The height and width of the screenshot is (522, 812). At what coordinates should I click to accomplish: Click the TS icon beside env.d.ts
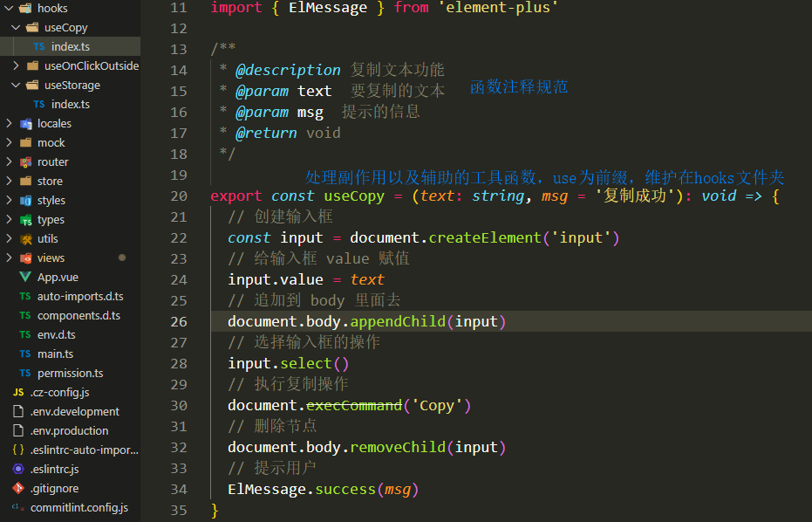[24, 334]
